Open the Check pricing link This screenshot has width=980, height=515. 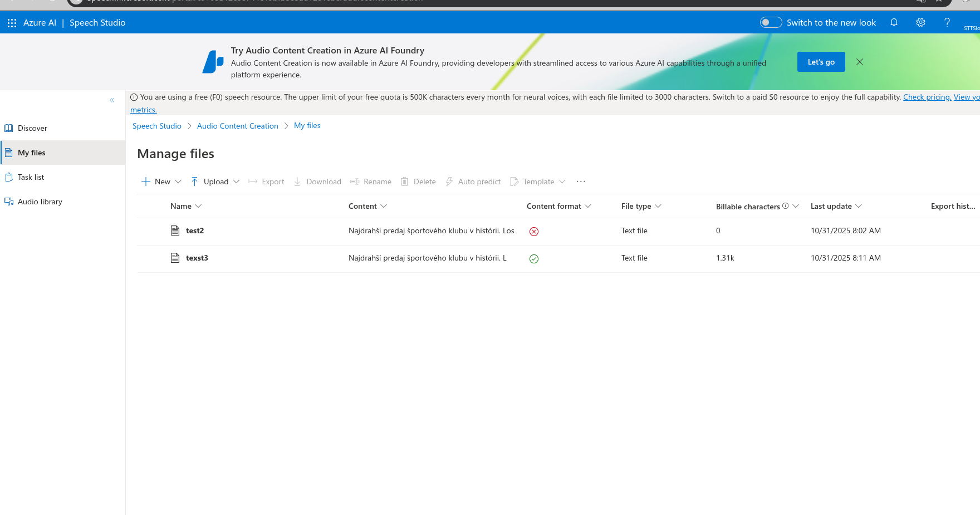click(927, 97)
